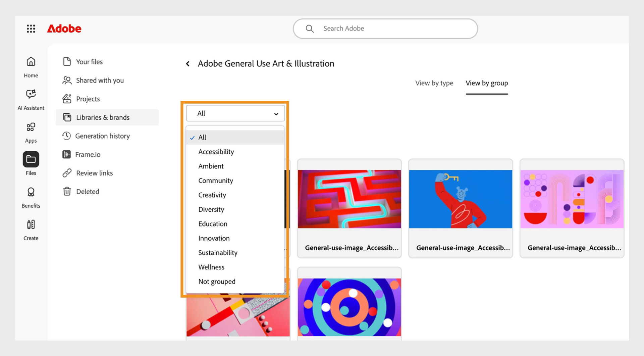Open the pink geometric shapes thumbnail
The image size is (644, 356).
coord(572,199)
